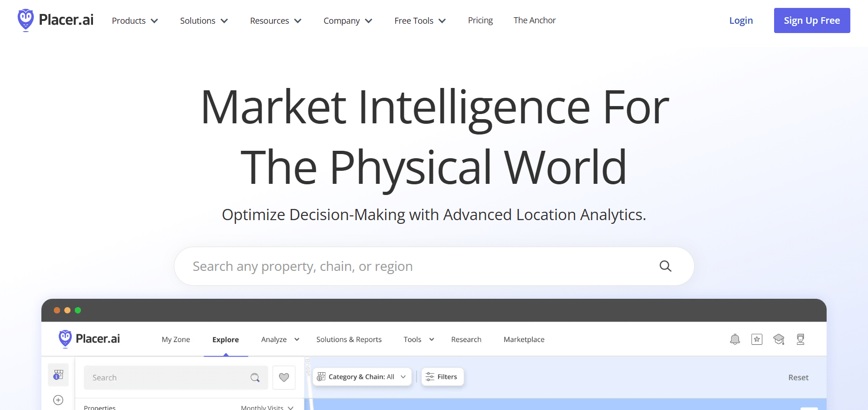Expand Category & Chain filter dropdown
The height and width of the screenshot is (410, 868).
pyautogui.click(x=362, y=377)
